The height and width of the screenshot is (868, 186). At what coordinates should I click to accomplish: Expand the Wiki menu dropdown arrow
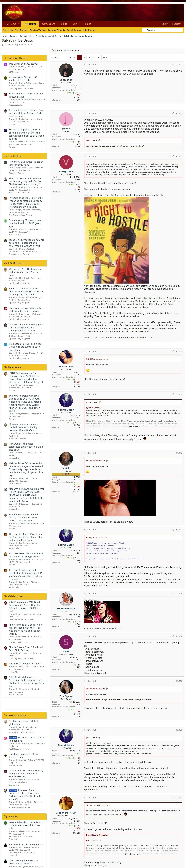point(80,24)
